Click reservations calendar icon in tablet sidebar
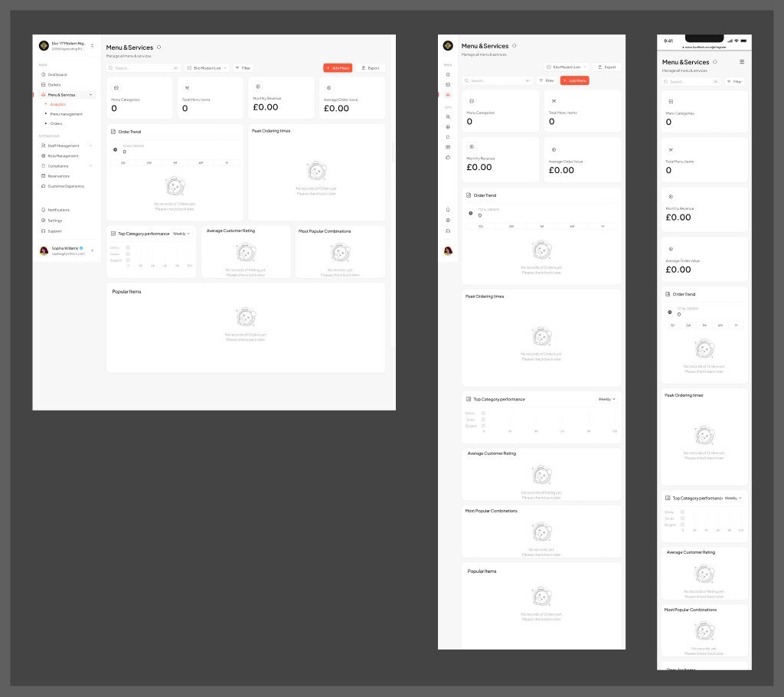 448,147
